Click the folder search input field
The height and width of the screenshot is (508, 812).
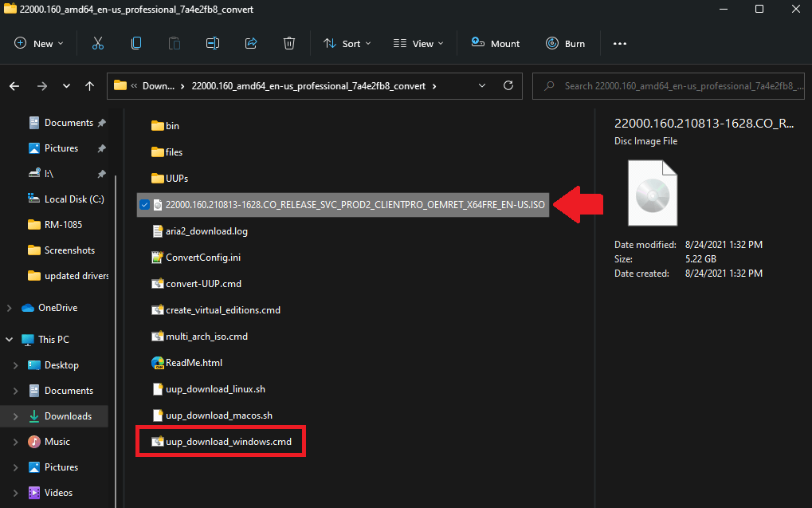[x=669, y=86]
